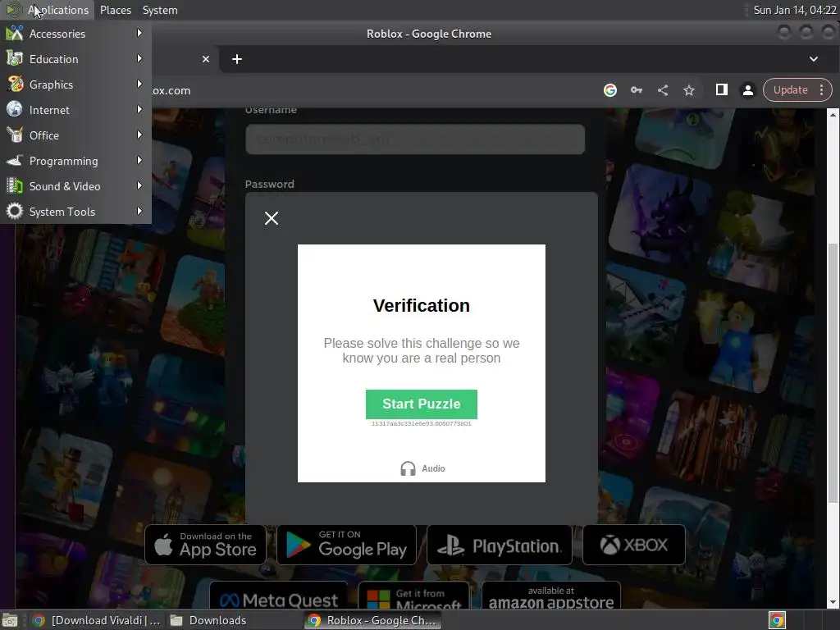Open the Graphics submenu
This screenshot has height=630, width=840.
[x=75, y=84]
